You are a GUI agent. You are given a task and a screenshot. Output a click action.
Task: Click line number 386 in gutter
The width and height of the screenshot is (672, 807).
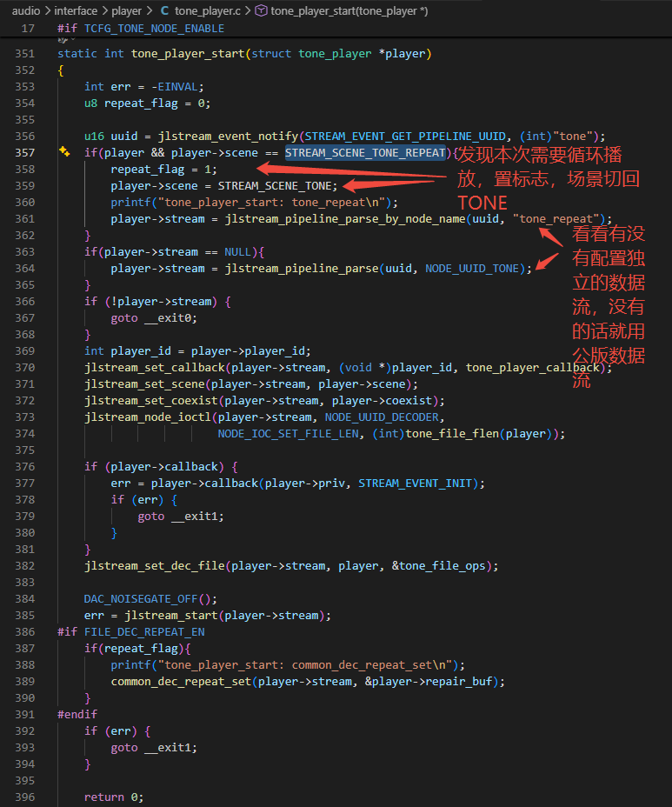coord(24,632)
